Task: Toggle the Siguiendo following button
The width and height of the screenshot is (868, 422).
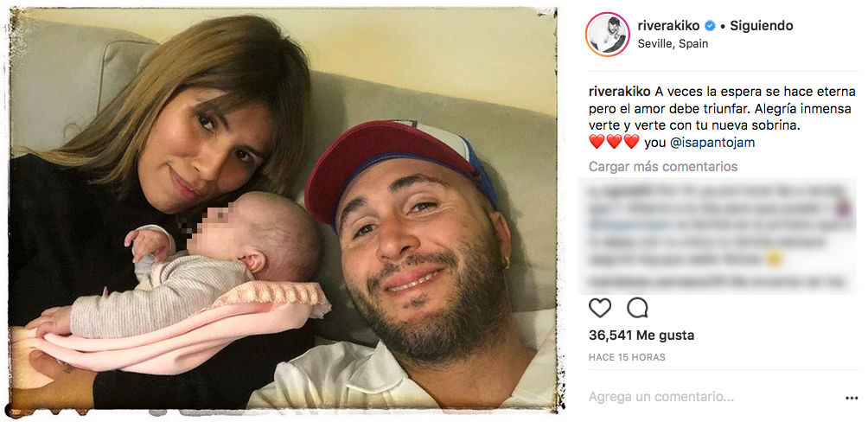Action: tap(761, 26)
